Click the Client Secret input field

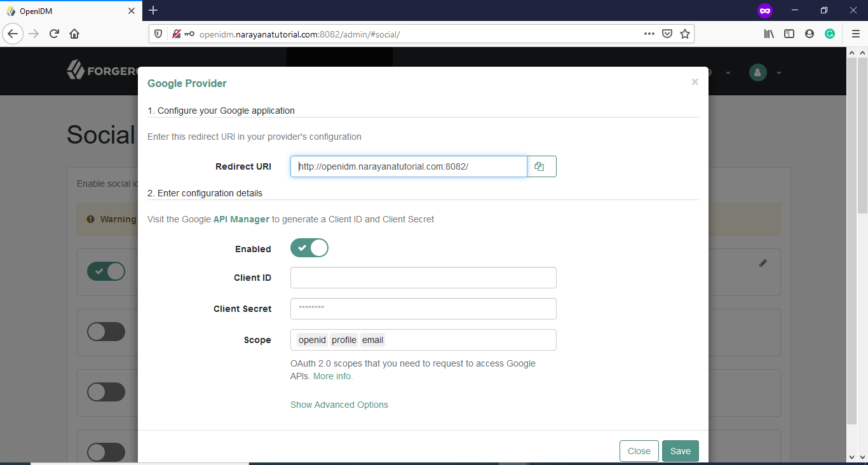[x=423, y=309]
